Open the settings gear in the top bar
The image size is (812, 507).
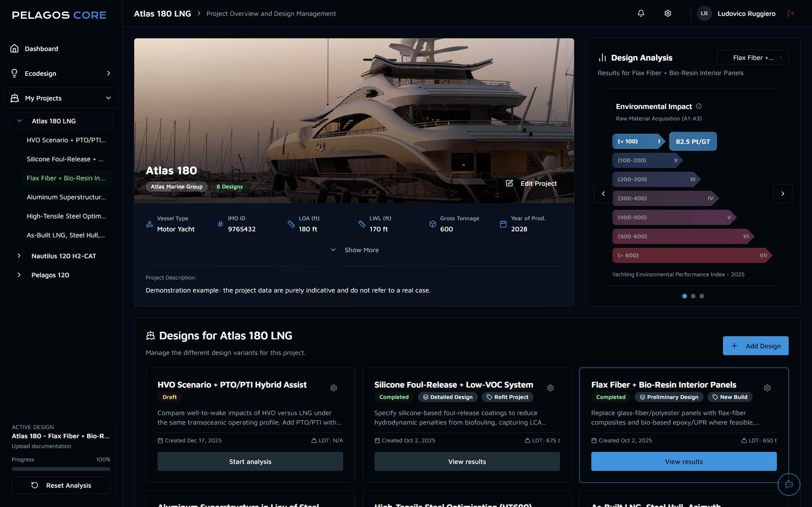667,13
